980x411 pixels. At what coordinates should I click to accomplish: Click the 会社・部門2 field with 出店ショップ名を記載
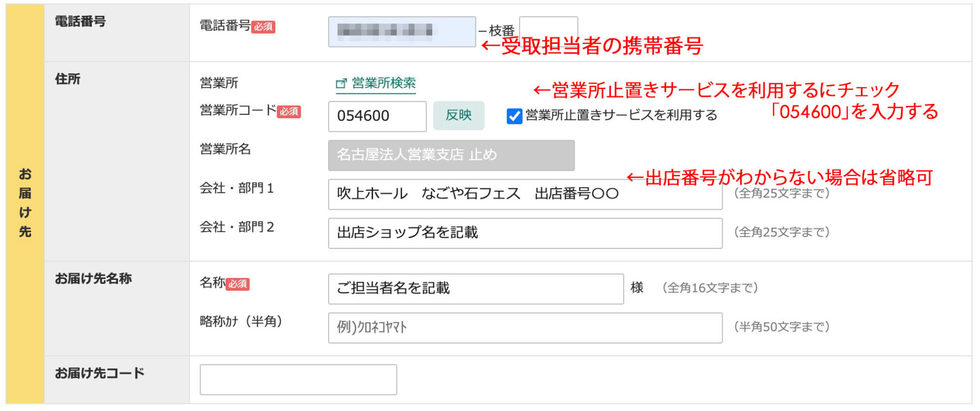(525, 233)
